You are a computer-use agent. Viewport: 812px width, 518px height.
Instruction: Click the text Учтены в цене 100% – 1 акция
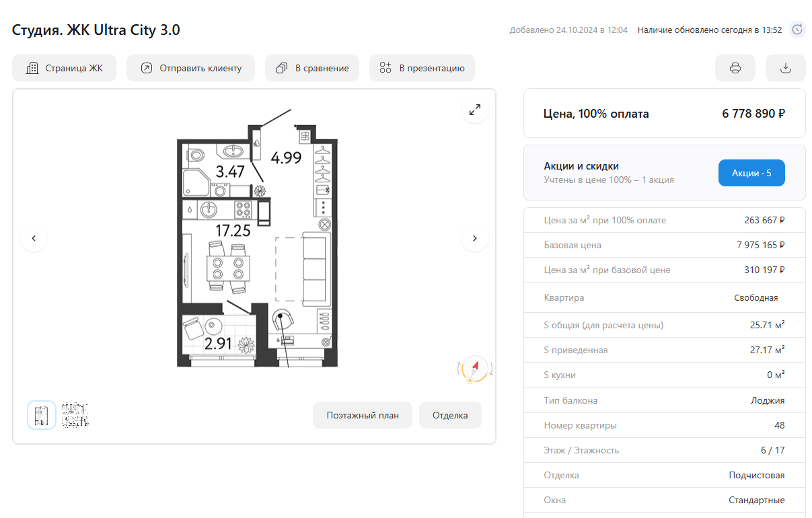pos(609,180)
